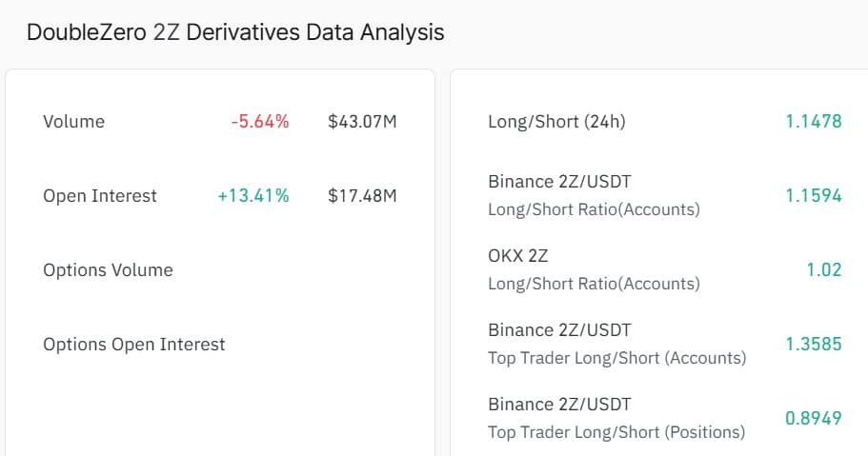Click the 0.8949 positions ratio value
This screenshot has height=456, width=868.
pyautogui.click(x=813, y=419)
